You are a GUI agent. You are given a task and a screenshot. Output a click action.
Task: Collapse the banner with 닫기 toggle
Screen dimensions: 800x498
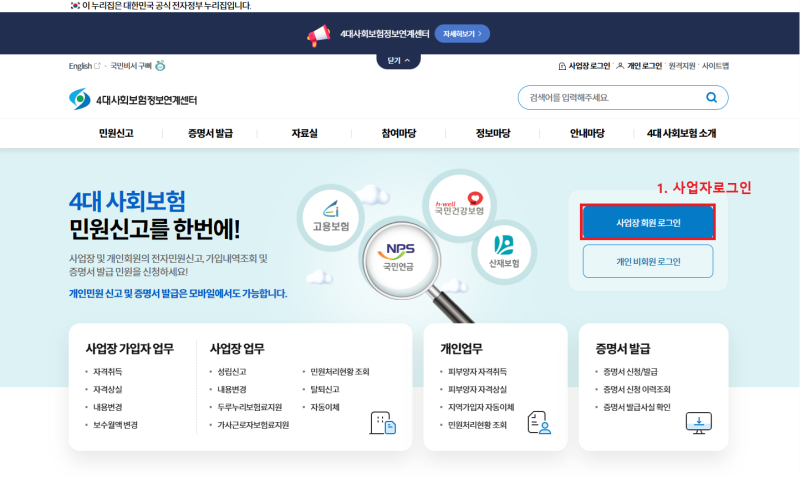398,61
